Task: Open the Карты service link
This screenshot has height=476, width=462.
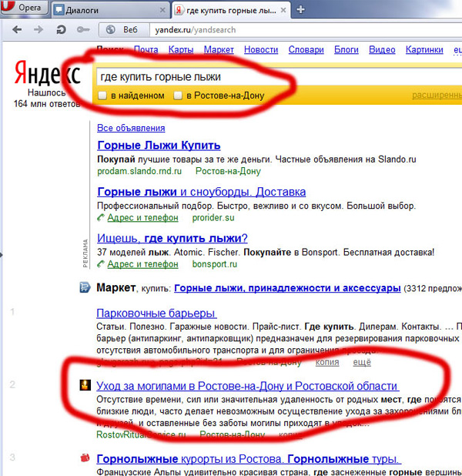Action: 180,50
